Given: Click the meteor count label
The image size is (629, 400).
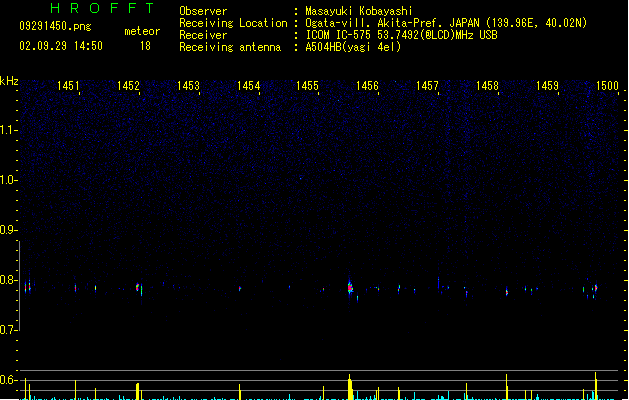Looking at the screenshot, I should click(x=142, y=31).
